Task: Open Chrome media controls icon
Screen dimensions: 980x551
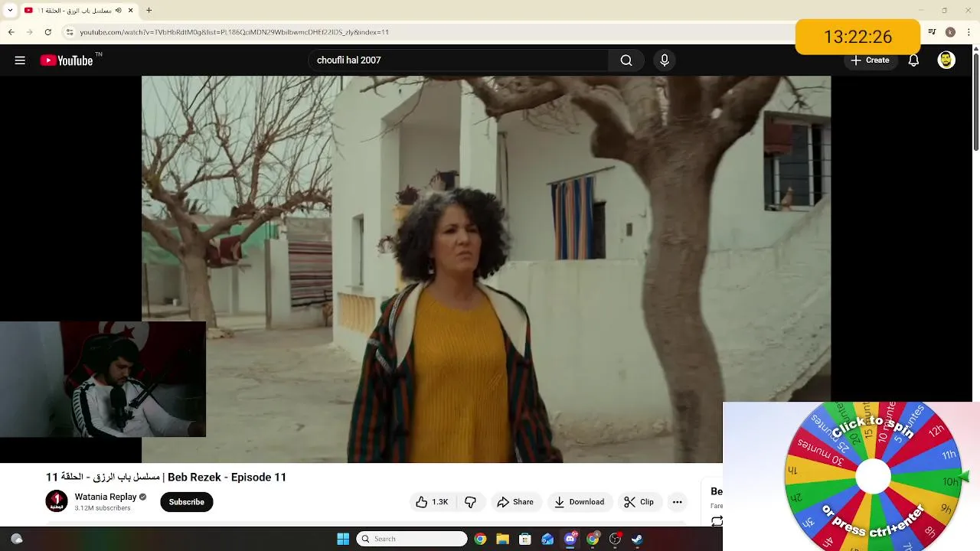Action: point(932,32)
